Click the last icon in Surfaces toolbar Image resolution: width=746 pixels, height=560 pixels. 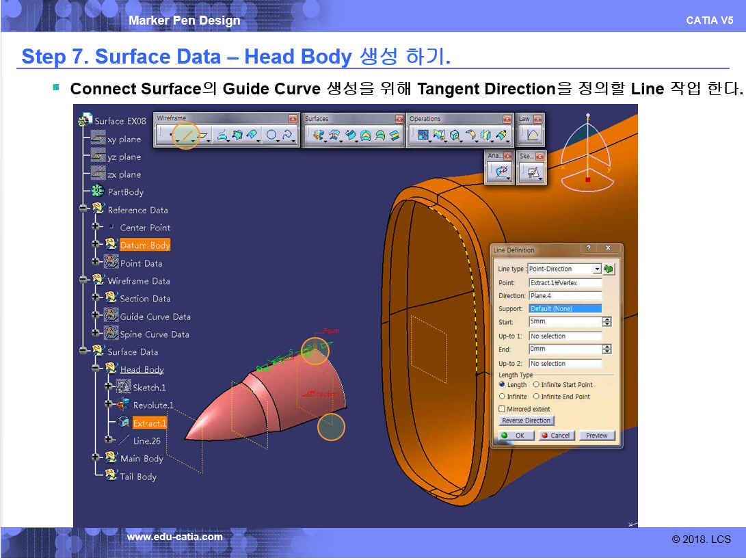395,135
